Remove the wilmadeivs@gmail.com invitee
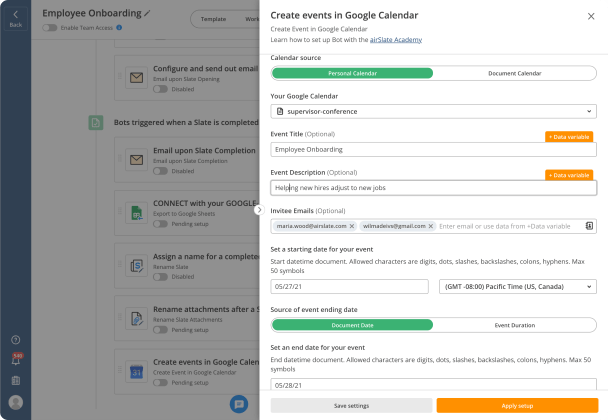The image size is (608, 420). pos(431,226)
